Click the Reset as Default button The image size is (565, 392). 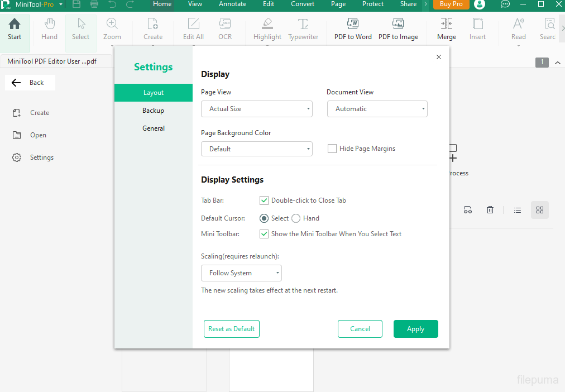pyautogui.click(x=231, y=329)
